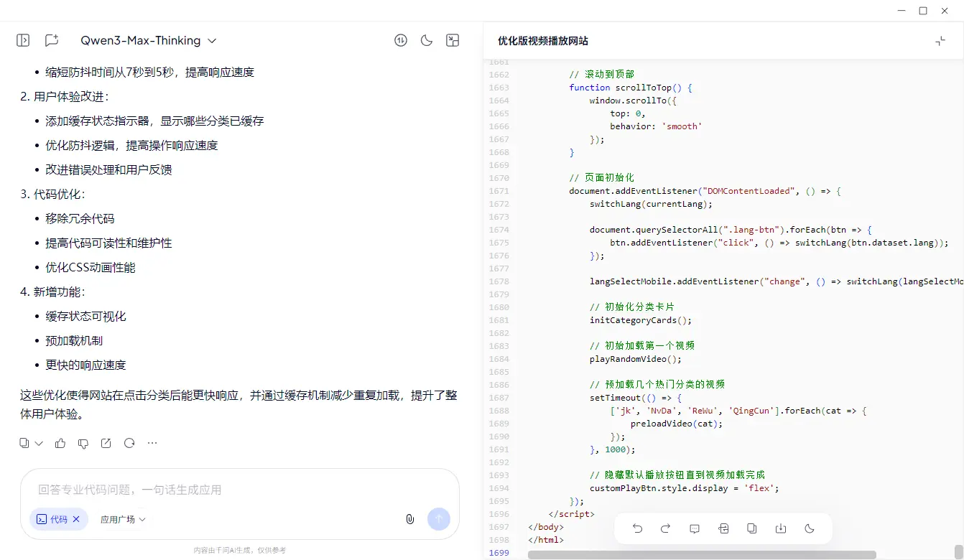Screen dimensions: 964x560
Task: Click the 'preloadVideo(cat);' code line
Action: pos(677,424)
